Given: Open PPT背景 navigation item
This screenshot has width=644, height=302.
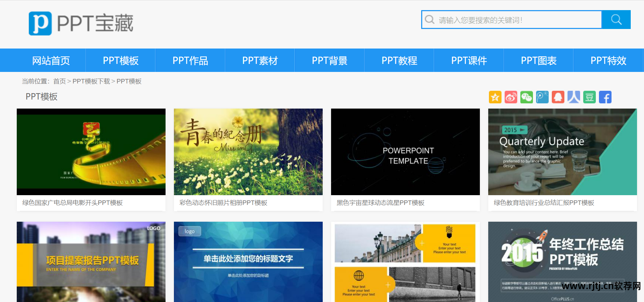Looking at the screenshot, I should coord(330,60).
